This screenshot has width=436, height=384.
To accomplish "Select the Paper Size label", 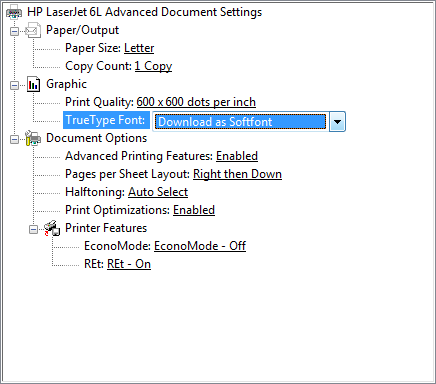I will [93, 48].
